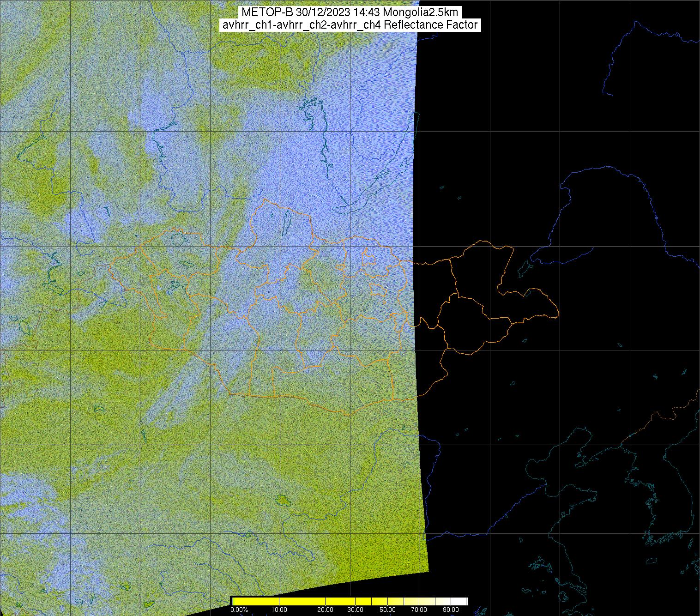Screen dimensions: 700x616
Task: Click the '0.00%' label on the colorbar
Action: click(239, 610)
